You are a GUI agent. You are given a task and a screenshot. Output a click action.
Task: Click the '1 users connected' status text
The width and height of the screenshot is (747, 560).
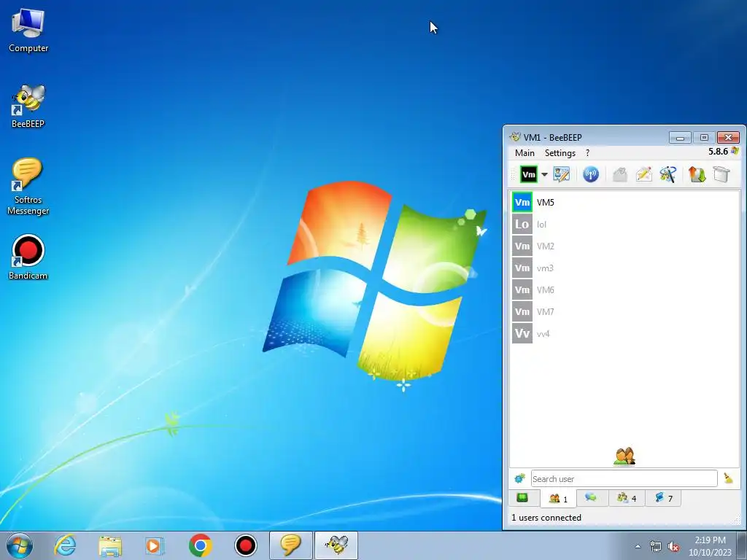point(546,518)
